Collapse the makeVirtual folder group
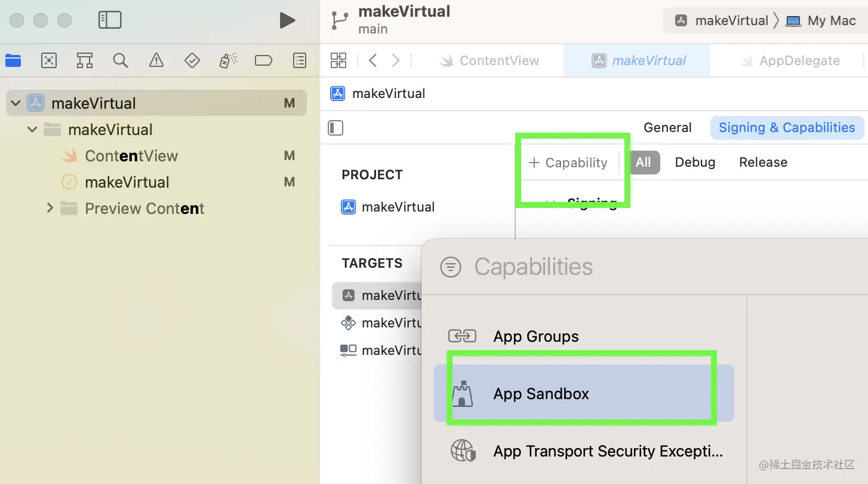Image resolution: width=868 pixels, height=484 pixels. pyautogui.click(x=33, y=130)
